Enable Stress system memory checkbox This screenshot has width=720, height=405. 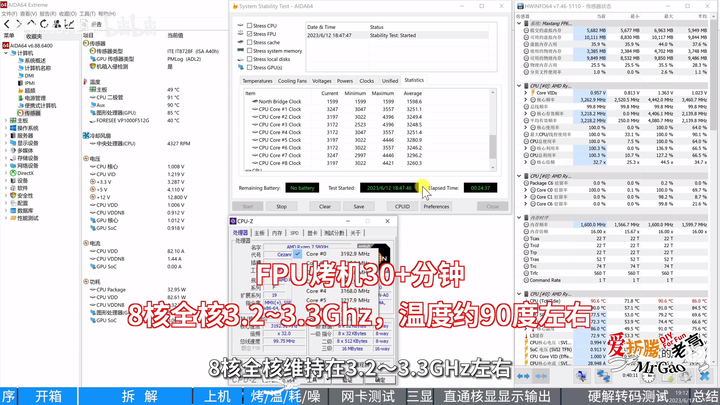[249, 51]
